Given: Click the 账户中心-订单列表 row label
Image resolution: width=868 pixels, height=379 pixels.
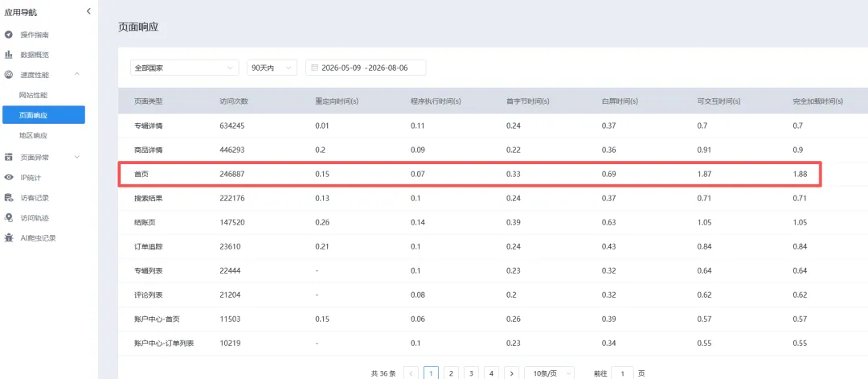Looking at the screenshot, I should pyautogui.click(x=164, y=344).
